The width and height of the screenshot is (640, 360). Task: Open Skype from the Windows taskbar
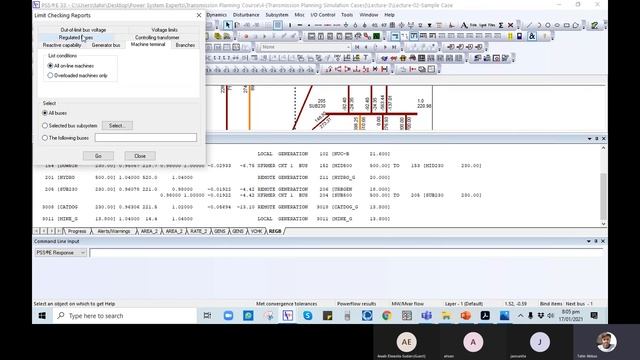(x=307, y=316)
